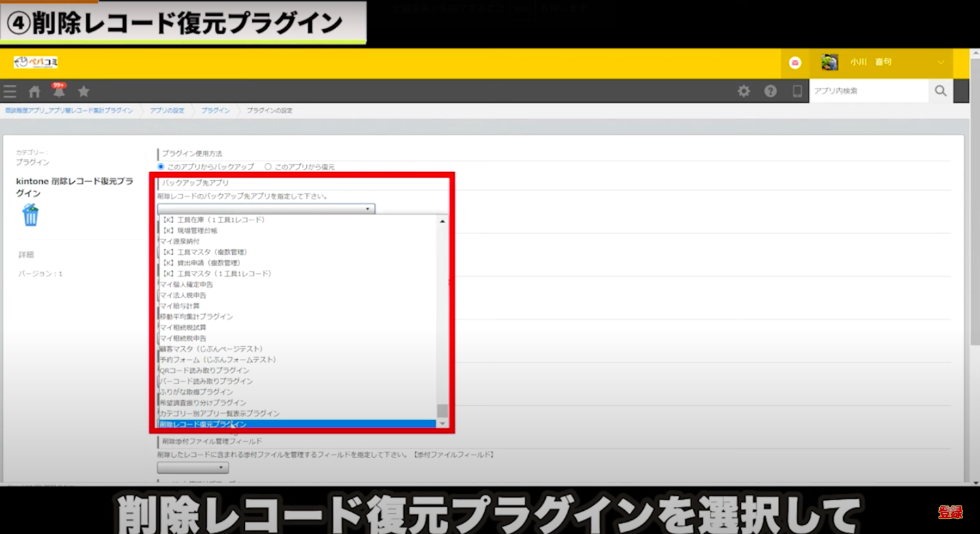Click the 'アプリ内検索' search field
The width and height of the screenshot is (980, 534).
click(x=868, y=91)
